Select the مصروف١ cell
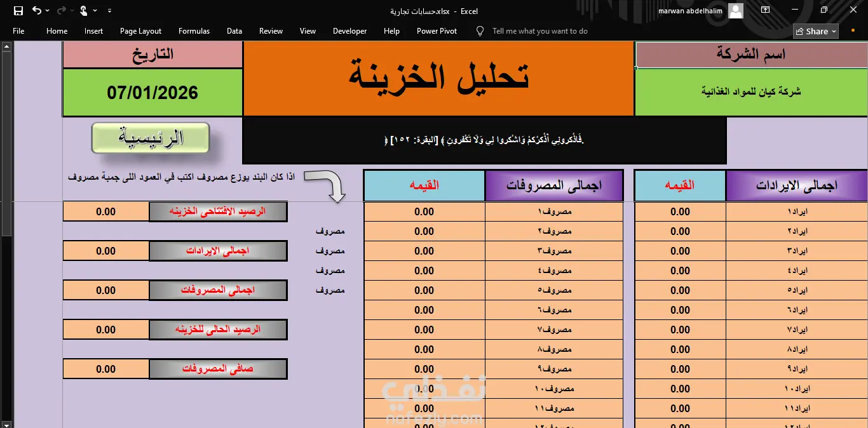The width and height of the screenshot is (868, 428). pyautogui.click(x=554, y=211)
